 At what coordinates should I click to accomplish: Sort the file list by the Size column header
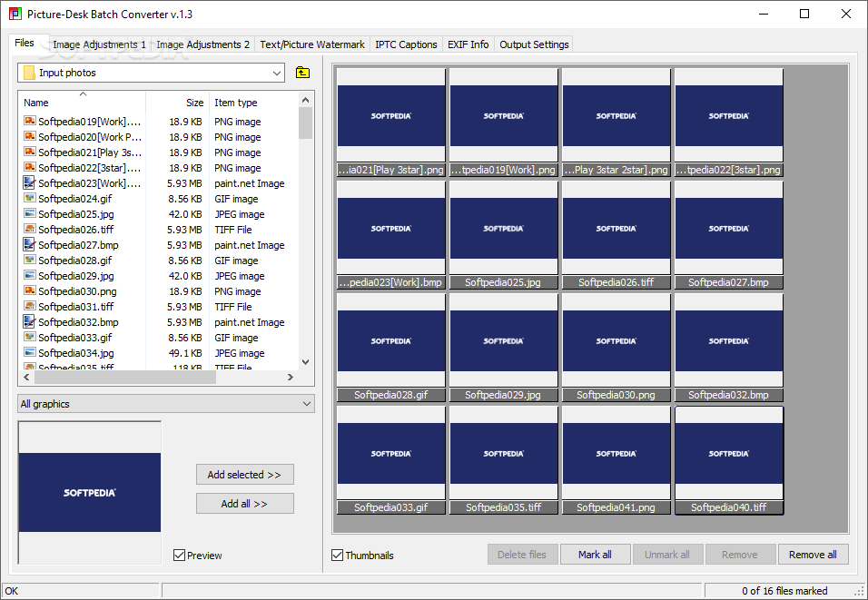177,103
